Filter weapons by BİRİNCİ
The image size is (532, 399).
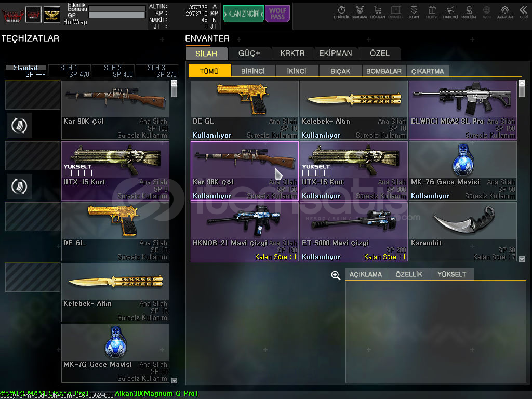tap(253, 71)
